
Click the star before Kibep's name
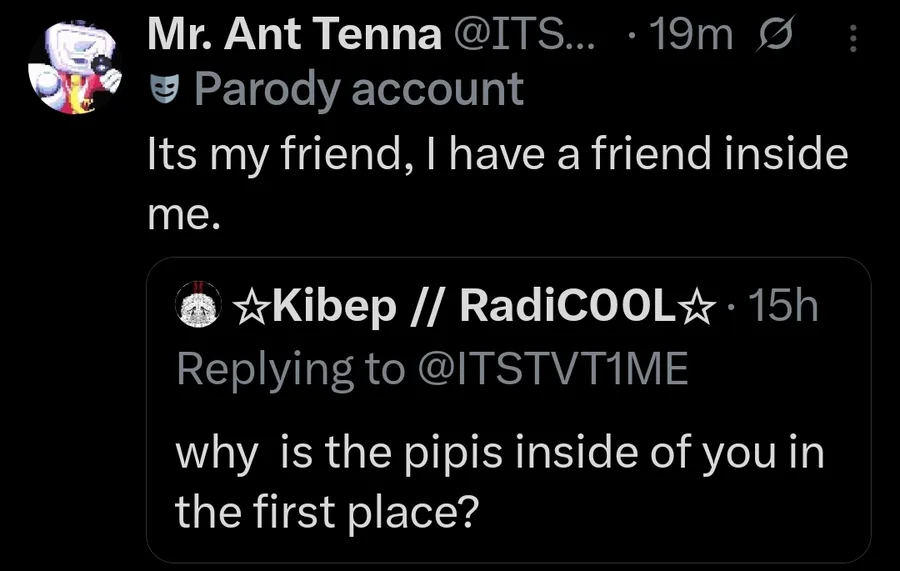click(248, 308)
